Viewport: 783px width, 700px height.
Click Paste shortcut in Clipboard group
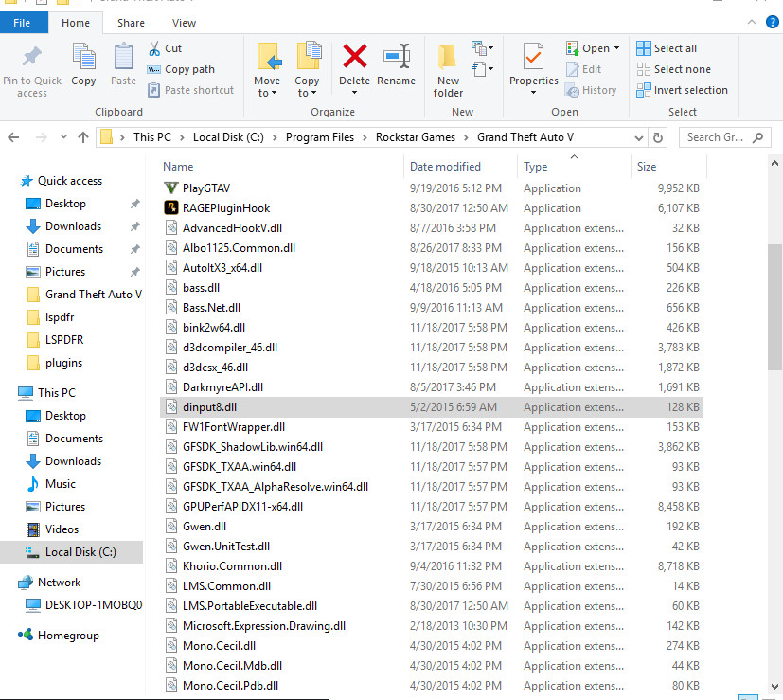[x=190, y=90]
